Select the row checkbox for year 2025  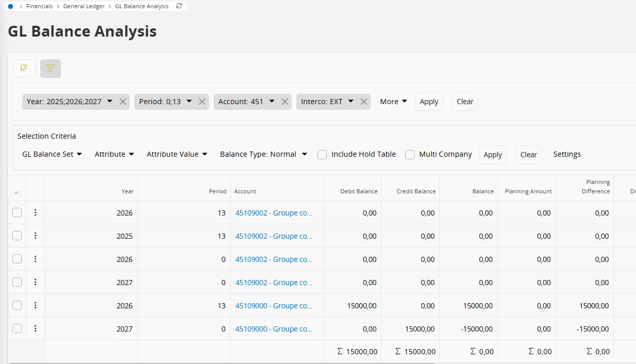click(x=17, y=236)
